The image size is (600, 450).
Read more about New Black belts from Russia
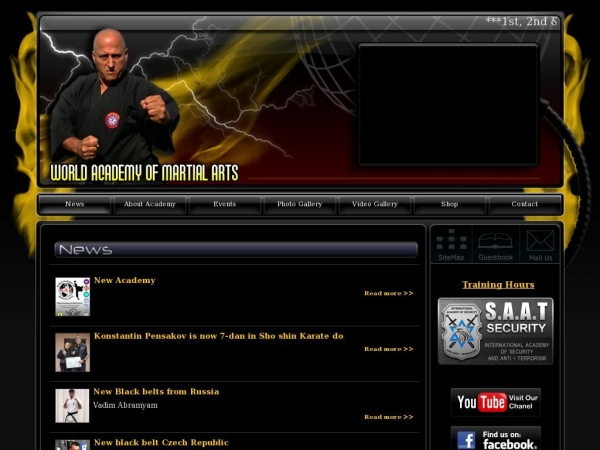point(389,417)
